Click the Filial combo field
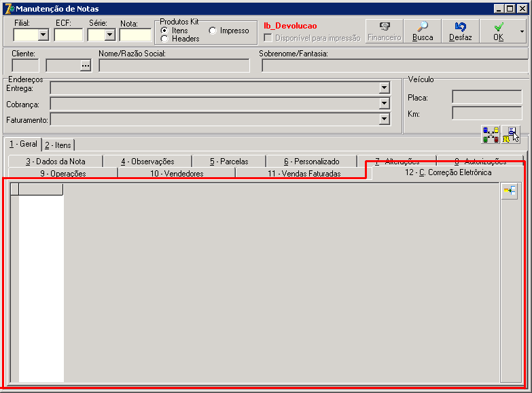The width and height of the screenshot is (532, 393). pyautogui.click(x=31, y=35)
